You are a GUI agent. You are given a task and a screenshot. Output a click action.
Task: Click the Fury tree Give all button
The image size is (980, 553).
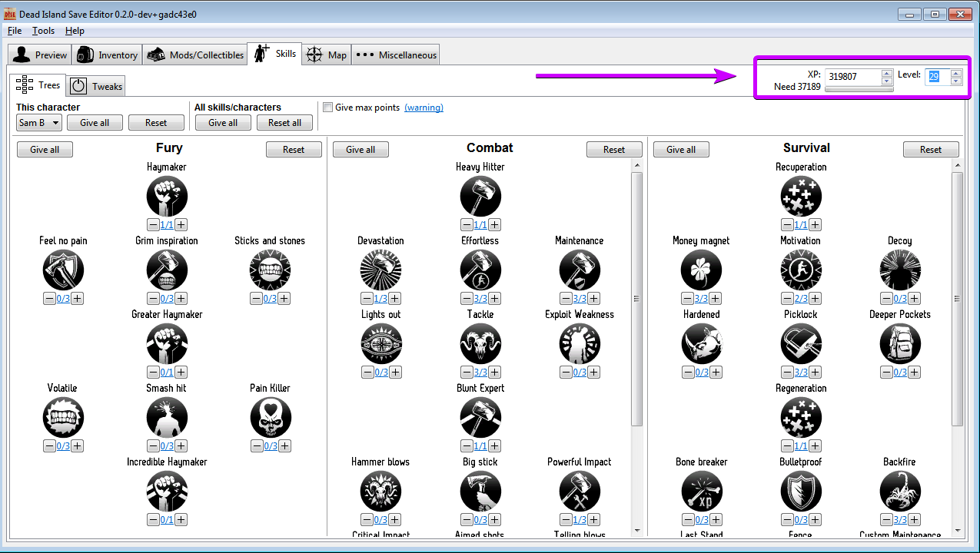click(45, 150)
